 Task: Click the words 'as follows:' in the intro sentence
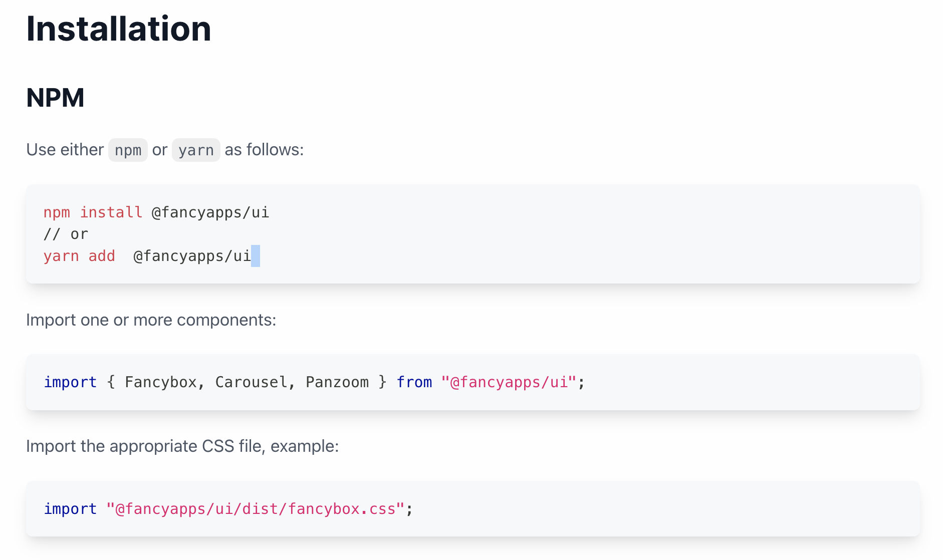[x=264, y=150]
